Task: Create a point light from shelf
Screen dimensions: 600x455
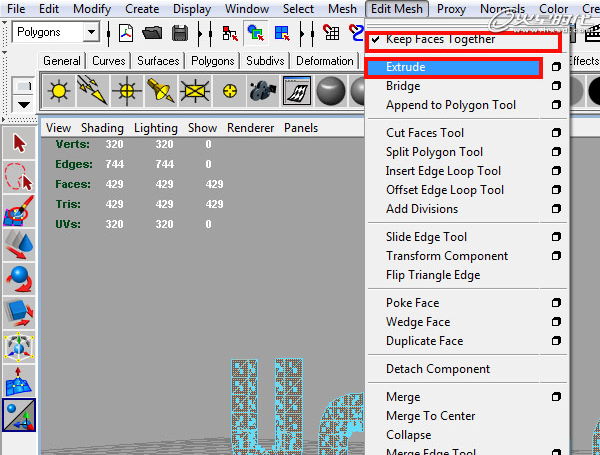Action: pyautogui.click(x=127, y=91)
